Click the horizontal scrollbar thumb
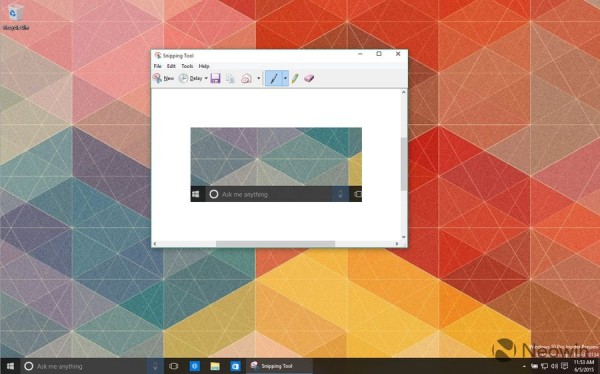Image resolution: width=600 pixels, height=374 pixels. coord(276,244)
